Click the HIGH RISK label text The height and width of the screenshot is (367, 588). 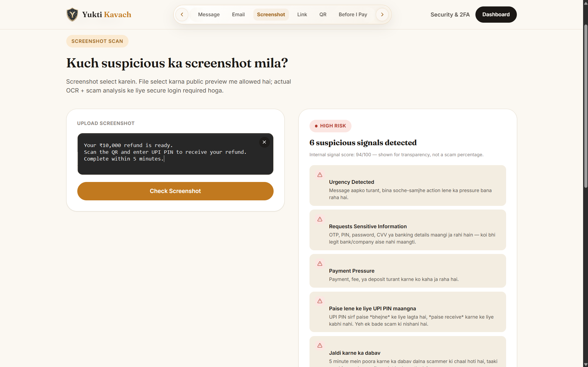333,126
